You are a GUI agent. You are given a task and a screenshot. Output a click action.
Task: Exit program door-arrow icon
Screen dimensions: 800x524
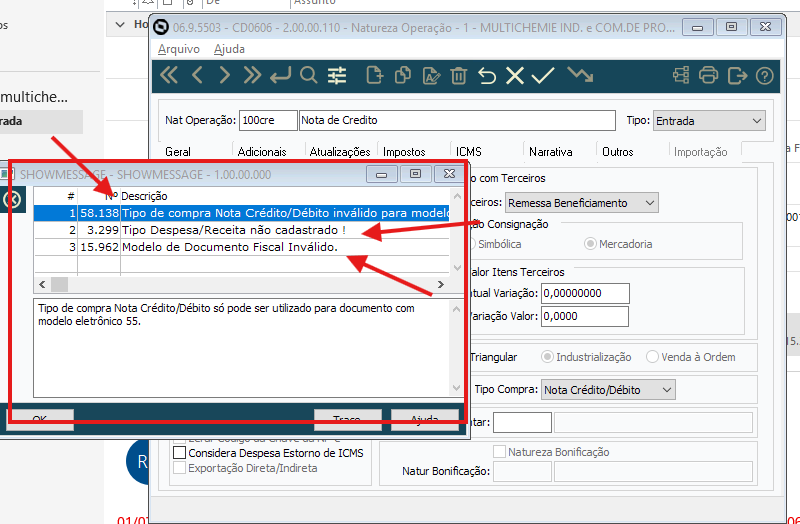coord(737,76)
